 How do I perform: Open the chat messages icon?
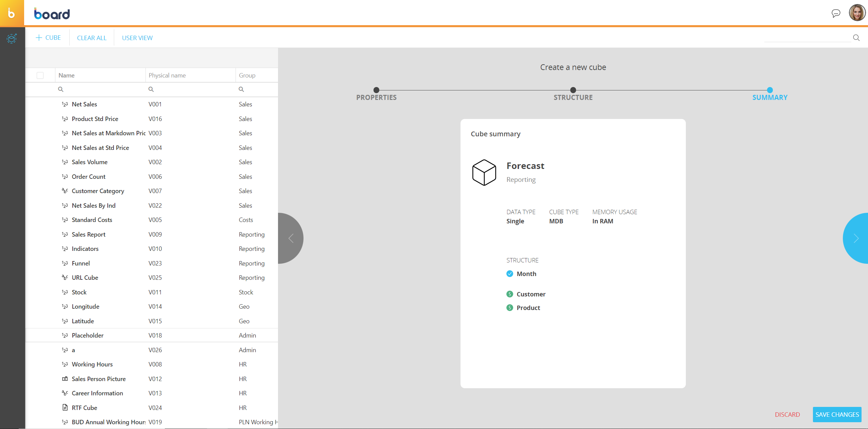[x=836, y=13]
